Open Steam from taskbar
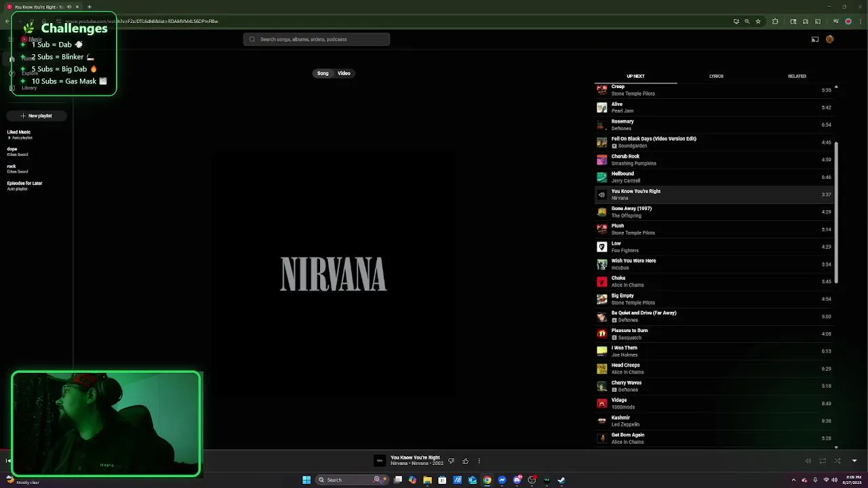The width and height of the screenshot is (868, 488). tap(561, 480)
